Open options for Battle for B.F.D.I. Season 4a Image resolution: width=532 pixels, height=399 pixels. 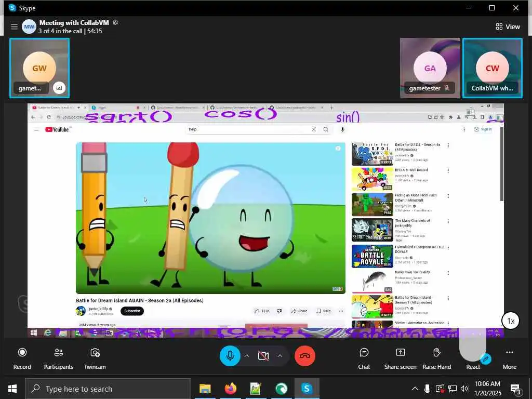coord(448,145)
